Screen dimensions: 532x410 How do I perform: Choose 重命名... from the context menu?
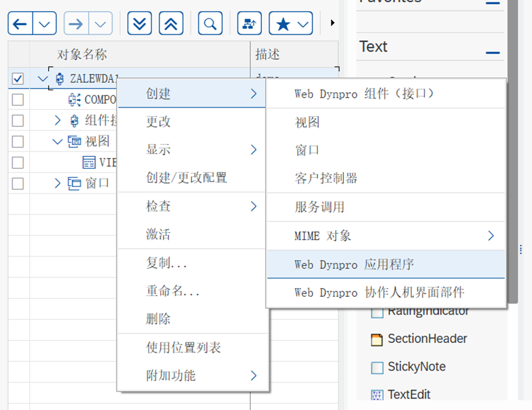[x=191, y=291]
